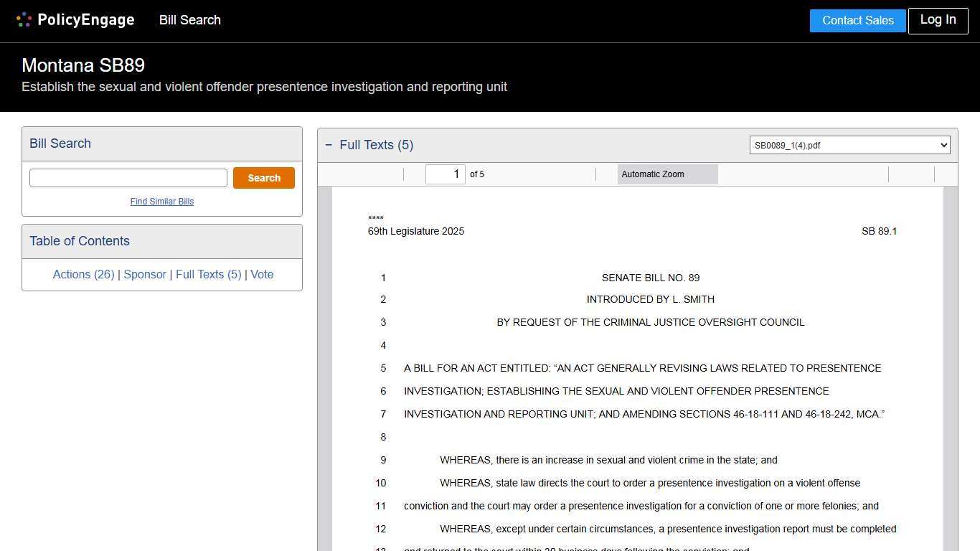
Task: Collapse the Full Texts panel with the minus control
Action: 329,144
